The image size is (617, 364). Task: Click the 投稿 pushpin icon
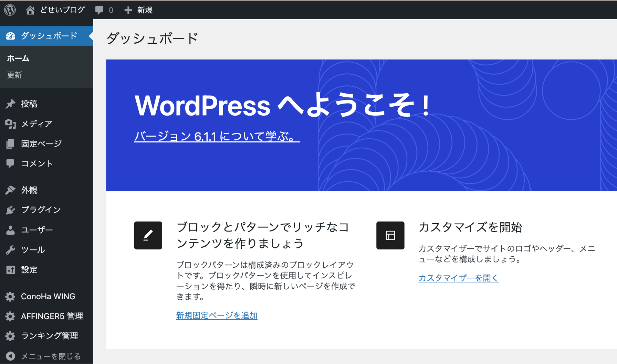click(11, 104)
